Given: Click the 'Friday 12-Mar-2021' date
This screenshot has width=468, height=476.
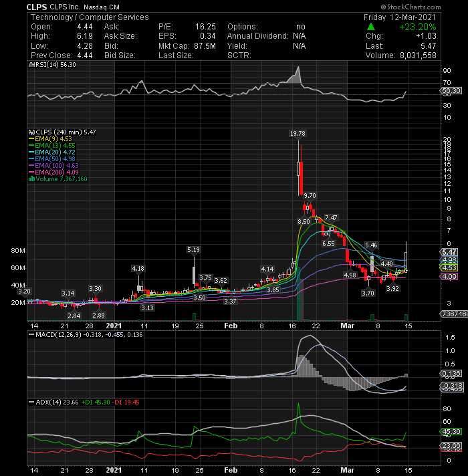Looking at the screenshot, I should [400, 17].
